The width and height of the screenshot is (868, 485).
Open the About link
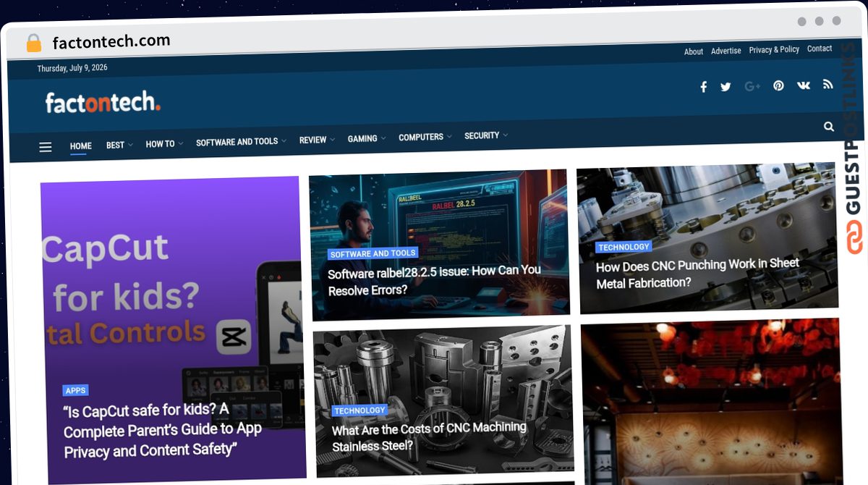(x=694, y=51)
